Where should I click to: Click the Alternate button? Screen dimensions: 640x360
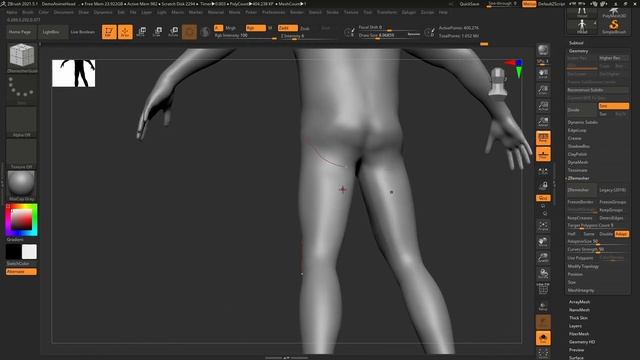click(21, 272)
